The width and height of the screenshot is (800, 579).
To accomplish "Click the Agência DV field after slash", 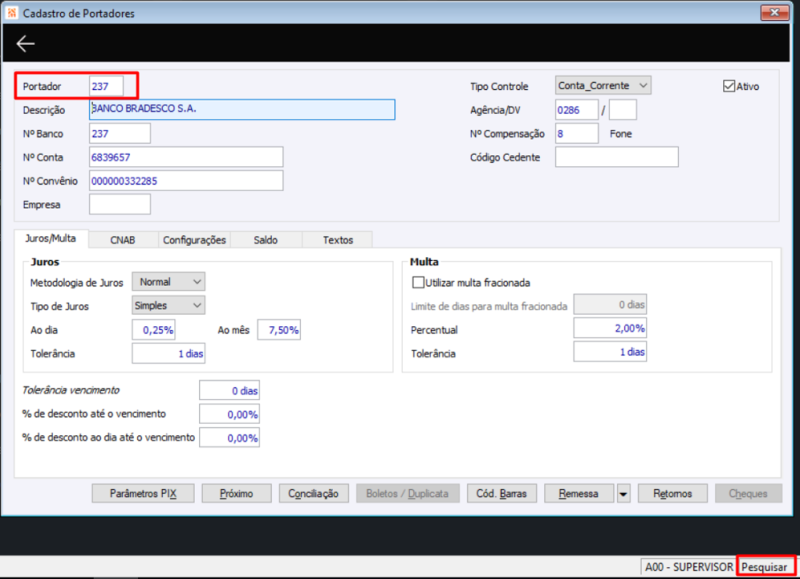I will click(623, 110).
